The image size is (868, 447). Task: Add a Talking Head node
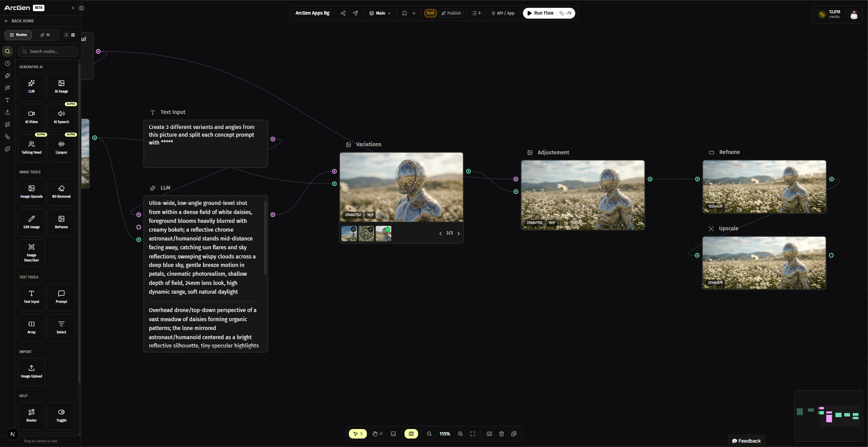[31, 148]
